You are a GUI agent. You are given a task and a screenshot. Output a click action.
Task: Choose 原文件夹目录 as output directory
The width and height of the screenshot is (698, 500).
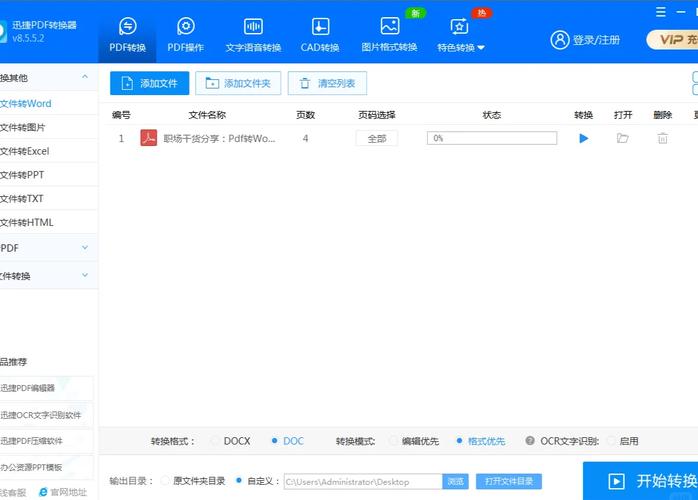[165, 481]
